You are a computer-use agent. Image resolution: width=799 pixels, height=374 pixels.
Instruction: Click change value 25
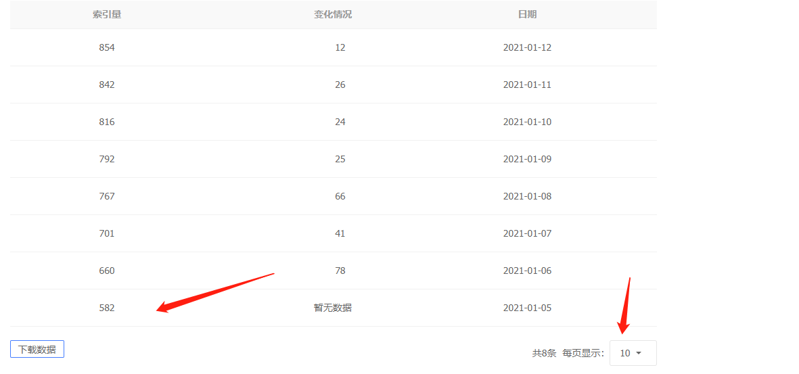340,159
